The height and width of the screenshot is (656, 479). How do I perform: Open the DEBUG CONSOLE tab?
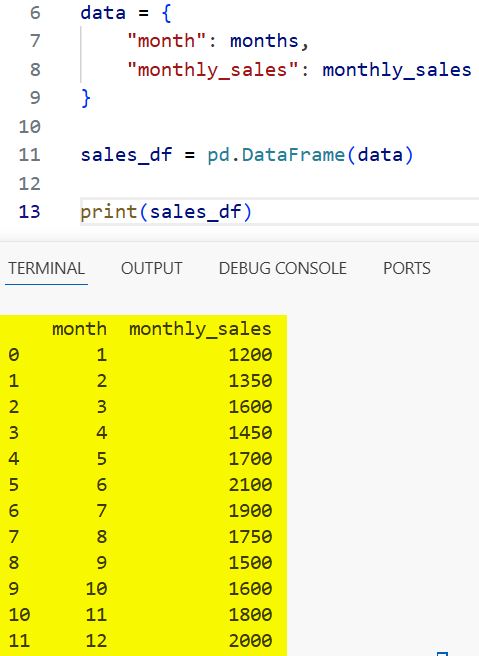[x=282, y=268]
